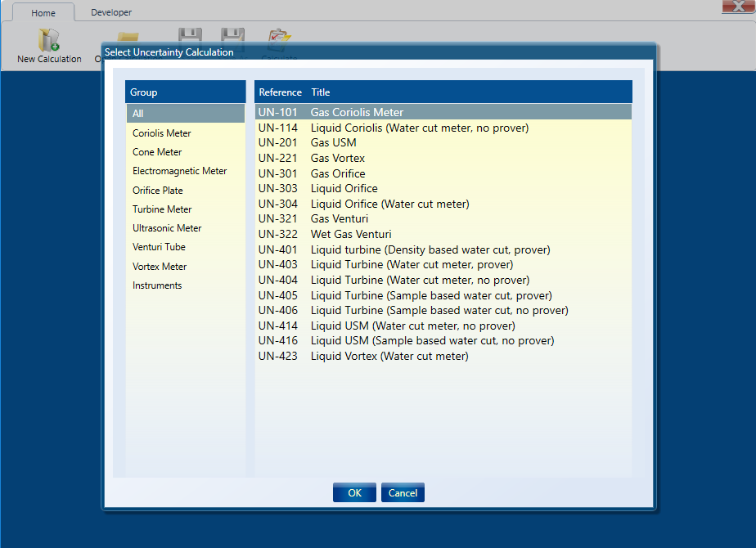Viewport: 756px width, 548px height.
Task: Pick the UN-221 Gas Vortex row
Action: pyautogui.click(x=443, y=158)
